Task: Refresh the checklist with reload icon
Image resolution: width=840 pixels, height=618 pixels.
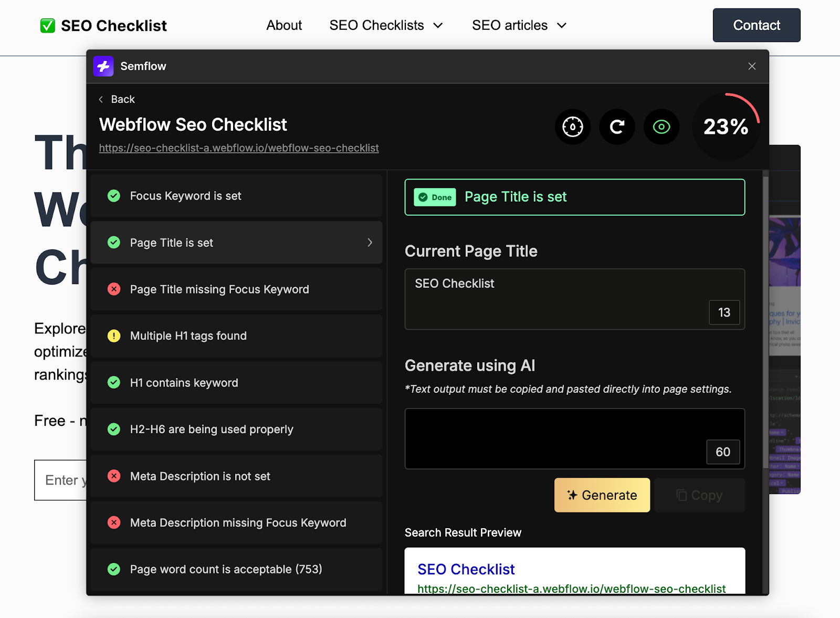Action: 617,127
